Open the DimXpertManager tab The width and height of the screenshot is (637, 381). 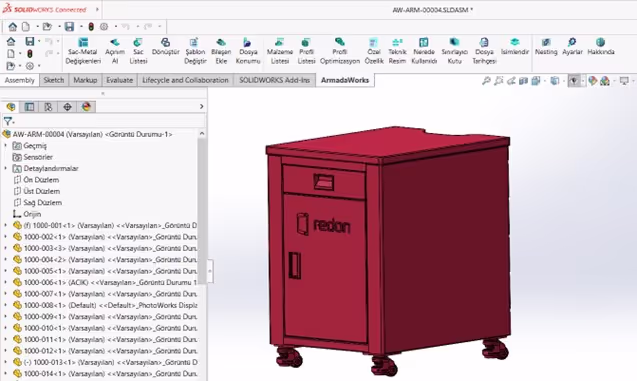67,107
